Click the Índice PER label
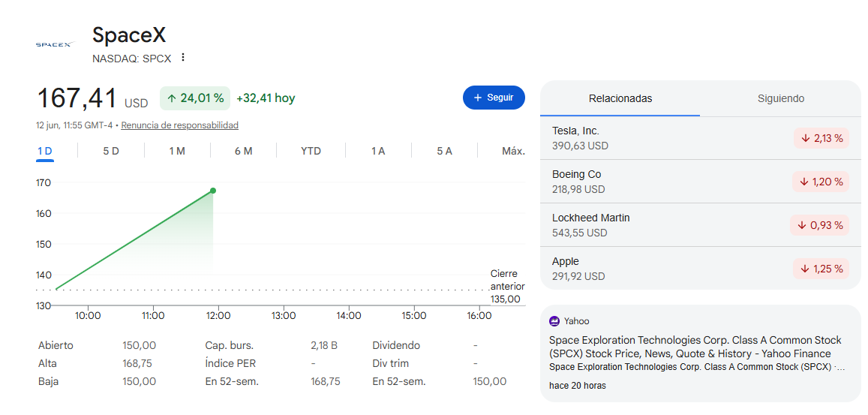The image size is (868, 415). tap(230, 364)
